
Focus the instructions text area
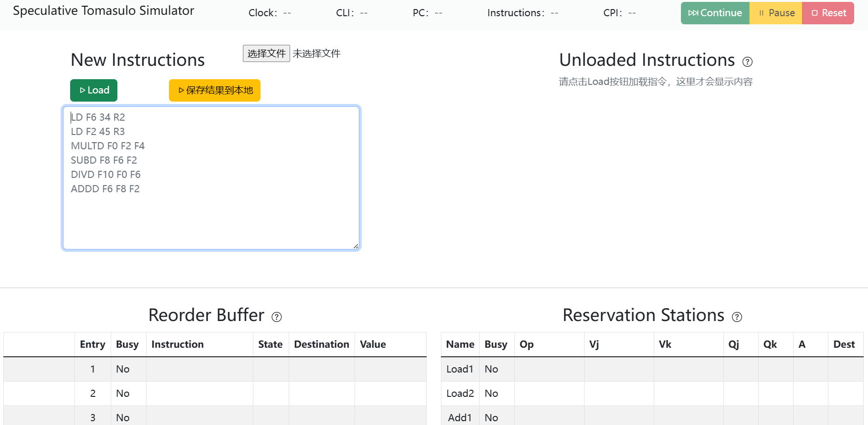coord(211,178)
